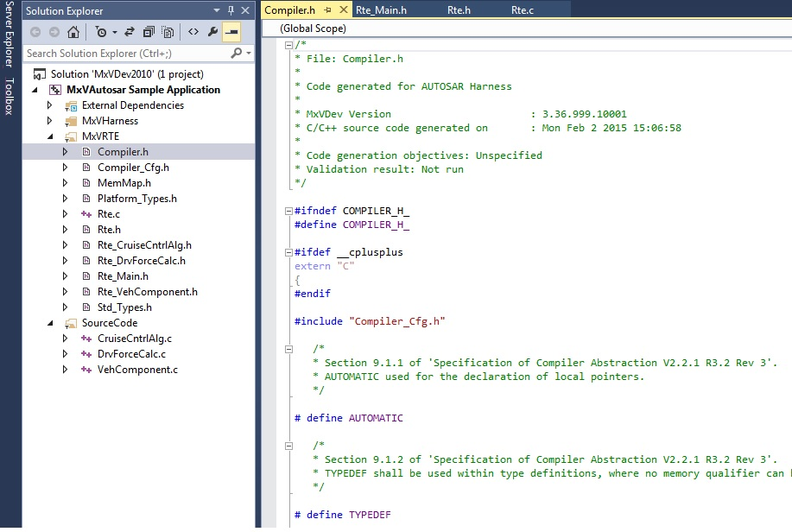Click the View Code icon

[x=193, y=32]
